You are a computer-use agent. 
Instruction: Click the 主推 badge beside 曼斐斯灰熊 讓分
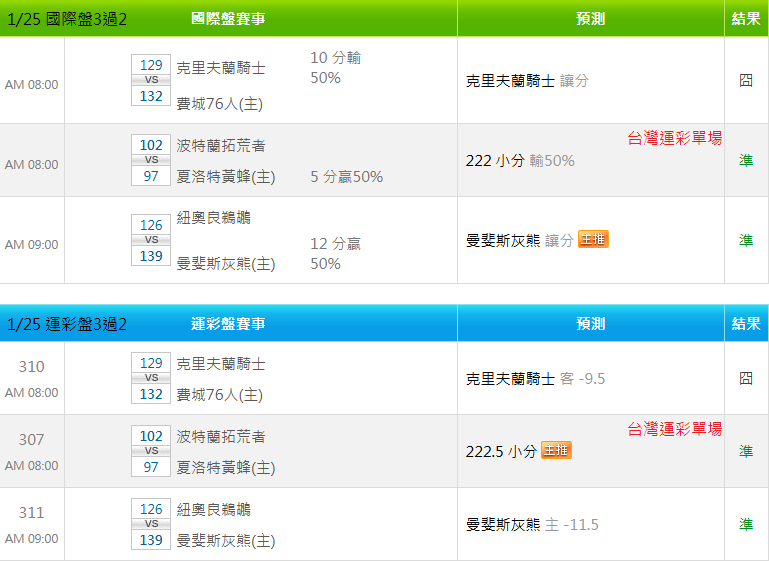pos(593,239)
